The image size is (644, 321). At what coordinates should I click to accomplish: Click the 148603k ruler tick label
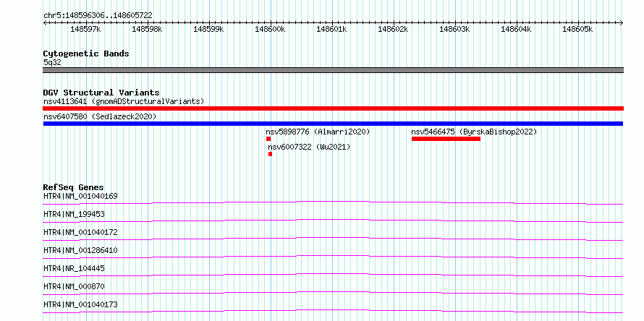[x=454, y=29]
